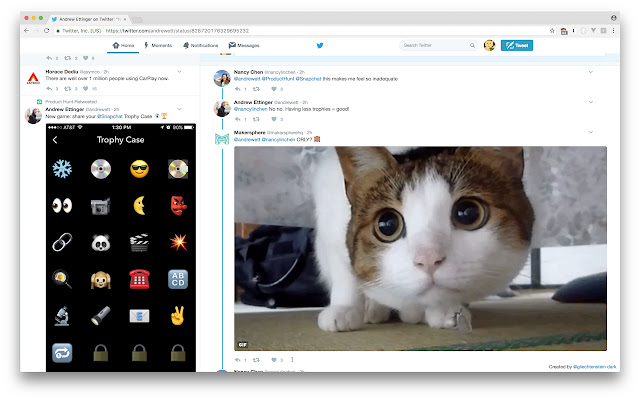
Task: Expand options chevron on Nancy Chen's tweet
Action: tap(591, 72)
